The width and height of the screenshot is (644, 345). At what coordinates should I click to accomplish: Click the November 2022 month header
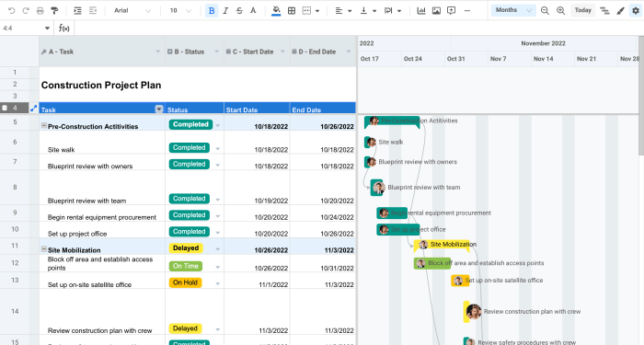543,43
